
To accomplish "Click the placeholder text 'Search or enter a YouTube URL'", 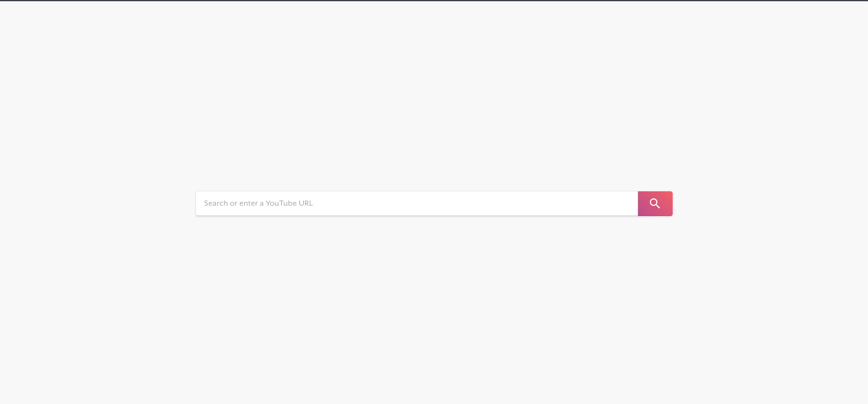I will point(258,203).
